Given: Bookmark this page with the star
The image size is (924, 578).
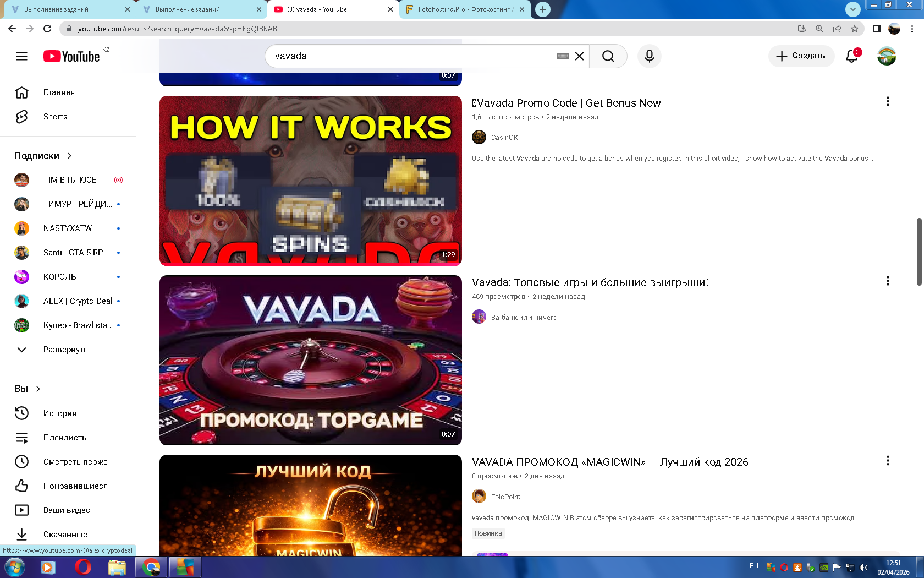Looking at the screenshot, I should pyautogui.click(x=855, y=29).
